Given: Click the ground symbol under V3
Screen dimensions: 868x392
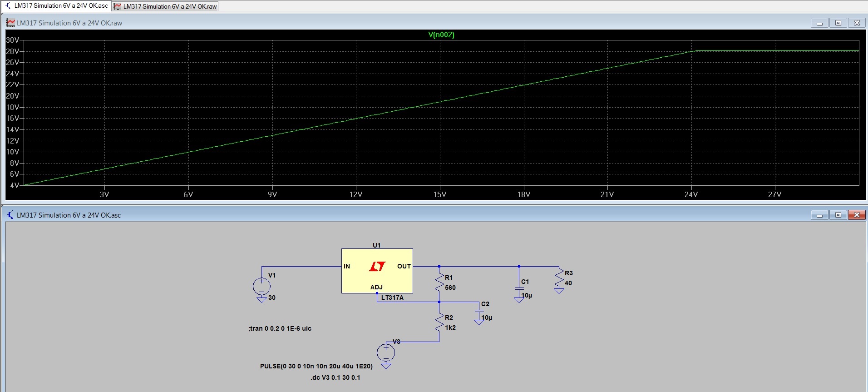Looking at the screenshot, I should 386,366.
